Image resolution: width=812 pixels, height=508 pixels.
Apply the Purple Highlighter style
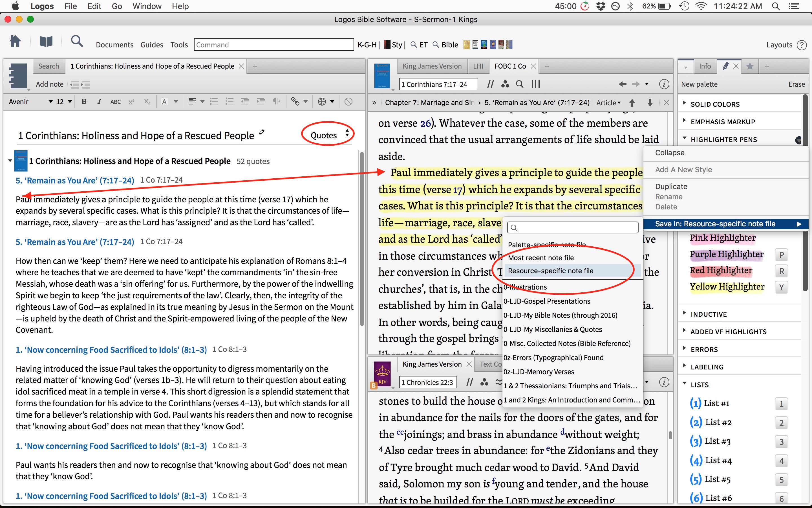(x=727, y=254)
